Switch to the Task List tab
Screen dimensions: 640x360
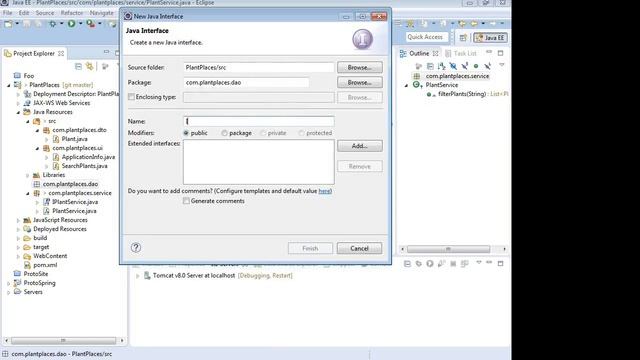(x=461, y=53)
